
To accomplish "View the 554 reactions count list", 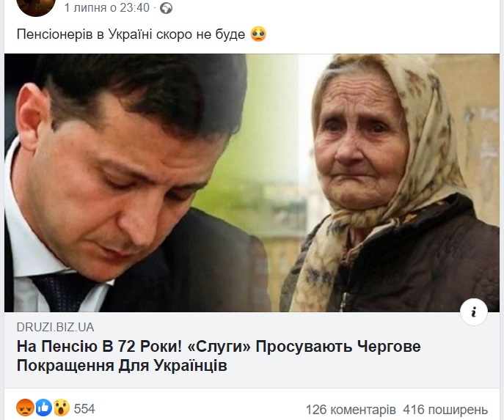I will 84,409.
